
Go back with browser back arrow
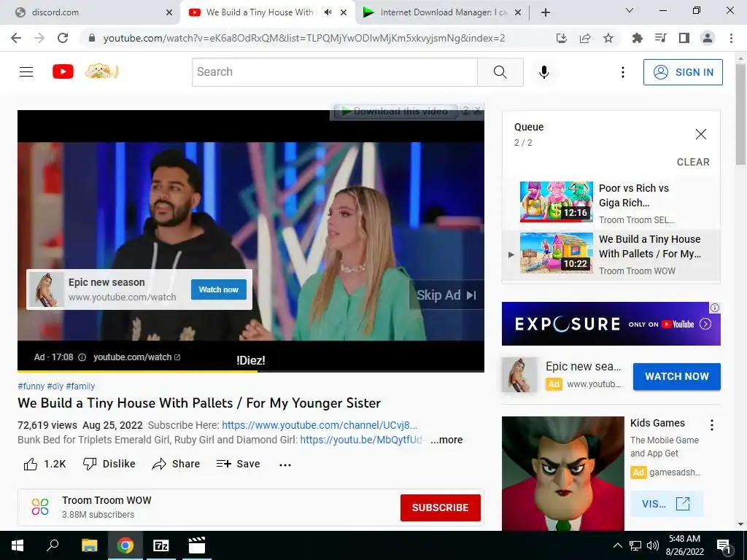[x=16, y=38]
